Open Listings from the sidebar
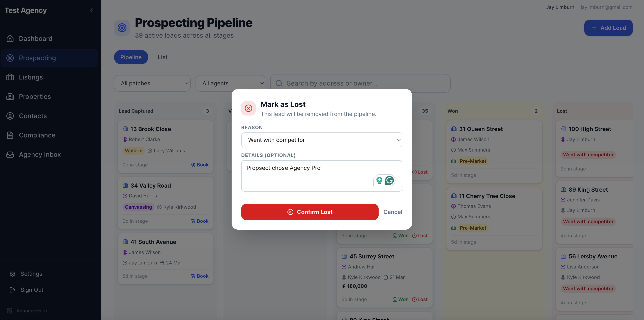The height and width of the screenshot is (320, 644). click(x=31, y=77)
